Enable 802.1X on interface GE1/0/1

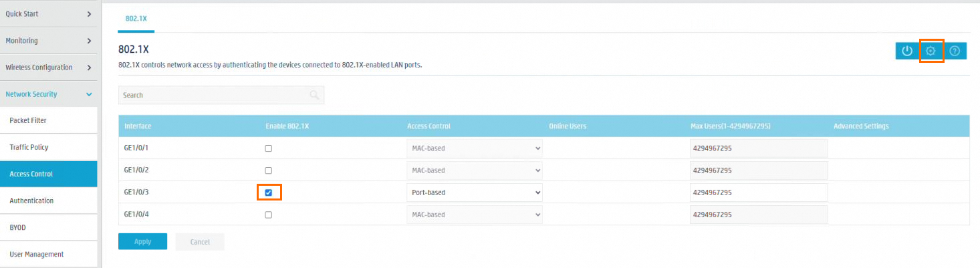pos(269,148)
